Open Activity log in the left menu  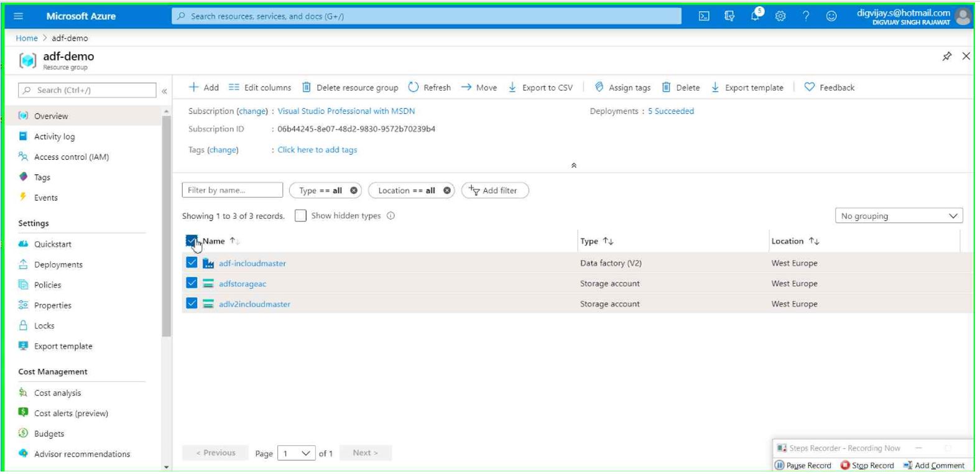[x=54, y=137]
